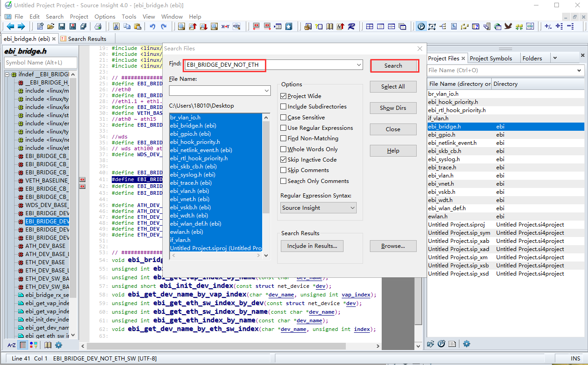Open symbol panel settings gear

coord(59,345)
